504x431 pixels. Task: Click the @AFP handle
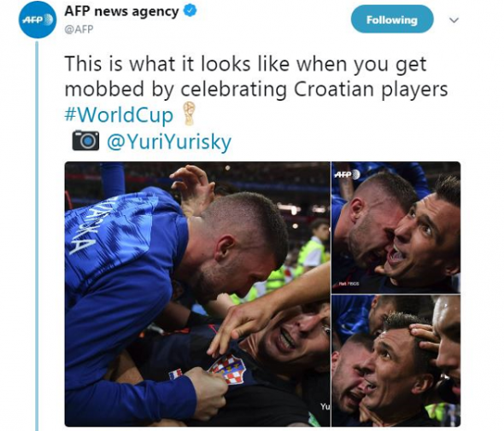pos(79,29)
